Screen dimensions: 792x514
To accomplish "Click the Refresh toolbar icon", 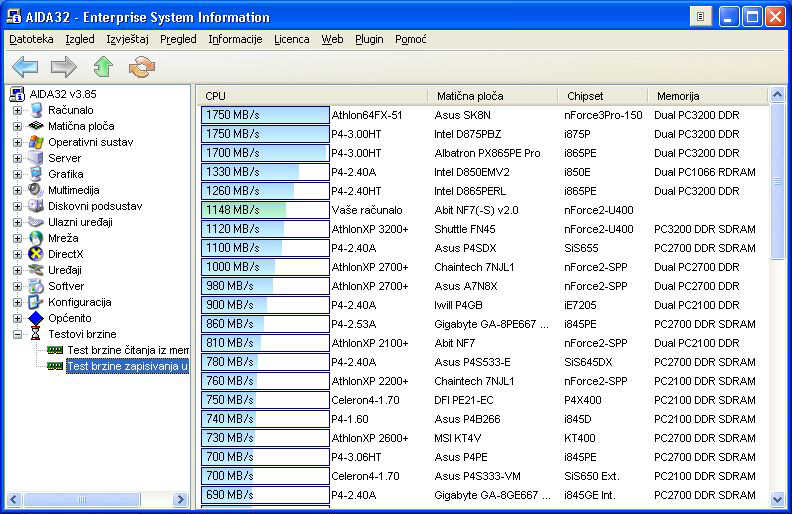I will [x=142, y=67].
